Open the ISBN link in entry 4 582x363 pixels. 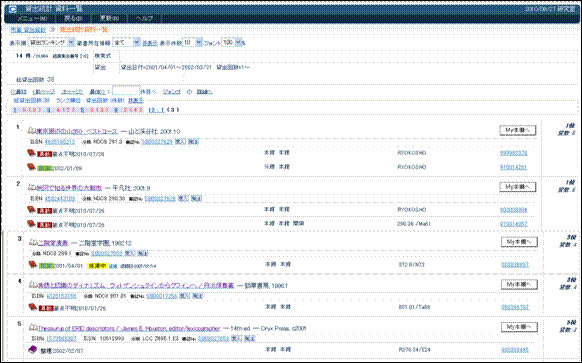(62, 296)
